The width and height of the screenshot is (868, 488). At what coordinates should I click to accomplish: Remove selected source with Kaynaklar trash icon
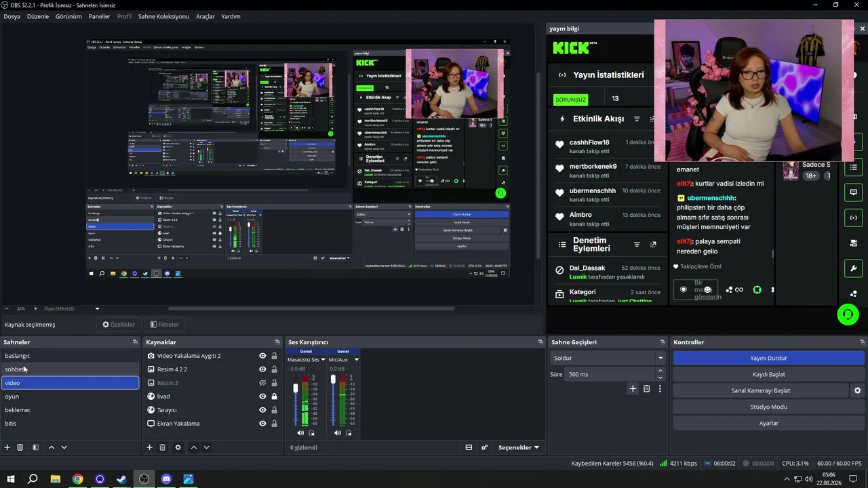pos(163,447)
